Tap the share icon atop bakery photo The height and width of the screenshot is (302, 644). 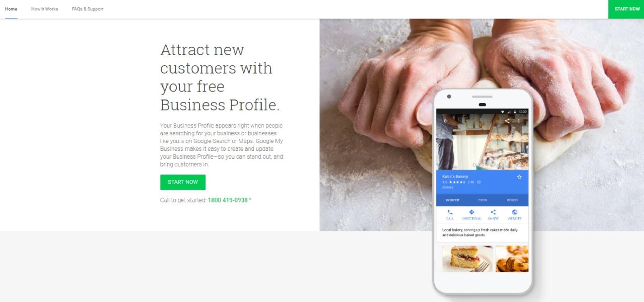[507, 121]
